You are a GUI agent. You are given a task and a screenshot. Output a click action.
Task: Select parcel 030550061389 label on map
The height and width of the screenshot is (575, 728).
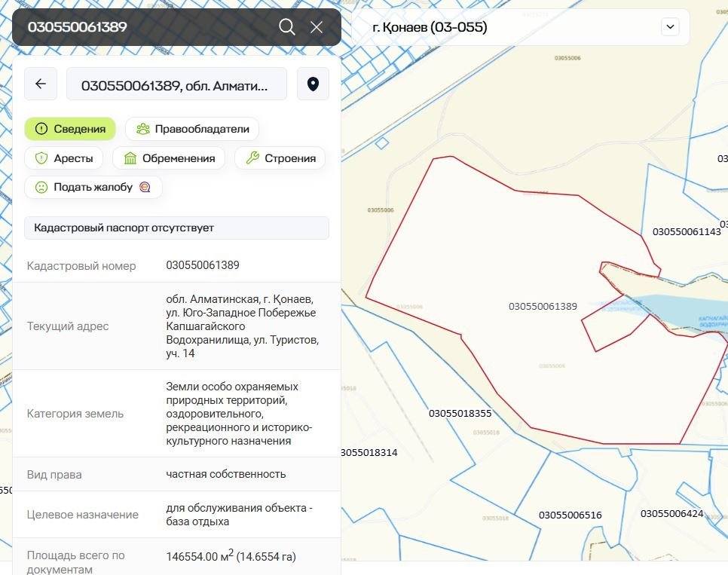pos(543,307)
